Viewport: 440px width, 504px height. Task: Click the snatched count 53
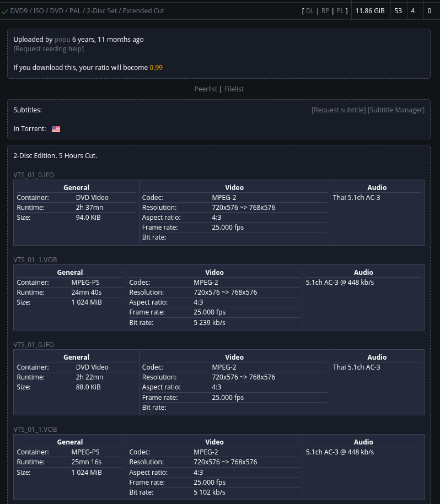point(398,11)
